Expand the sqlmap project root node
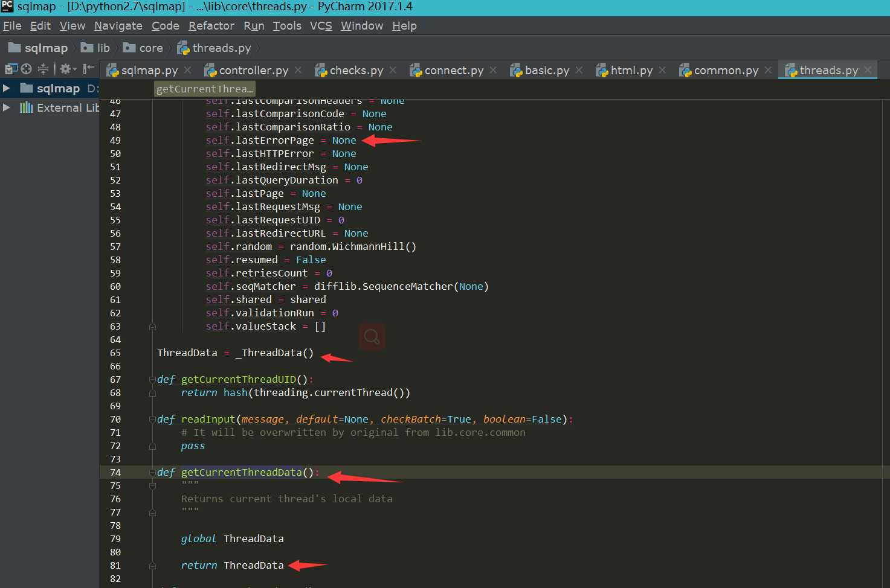The image size is (890, 588). (6, 88)
